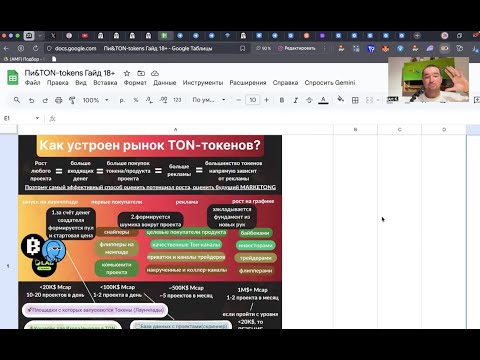Open the 123 number formats menu
The height and width of the screenshot is (360, 480).
click(x=177, y=100)
